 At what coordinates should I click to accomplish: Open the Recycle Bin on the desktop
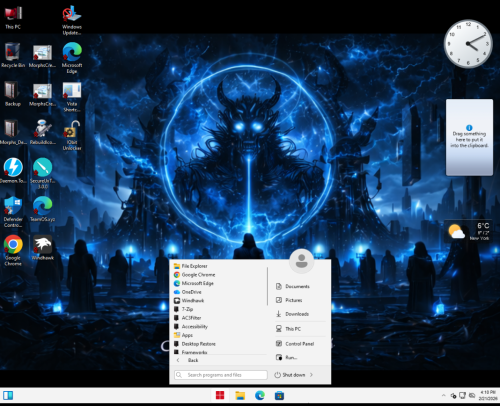pyautogui.click(x=13, y=55)
